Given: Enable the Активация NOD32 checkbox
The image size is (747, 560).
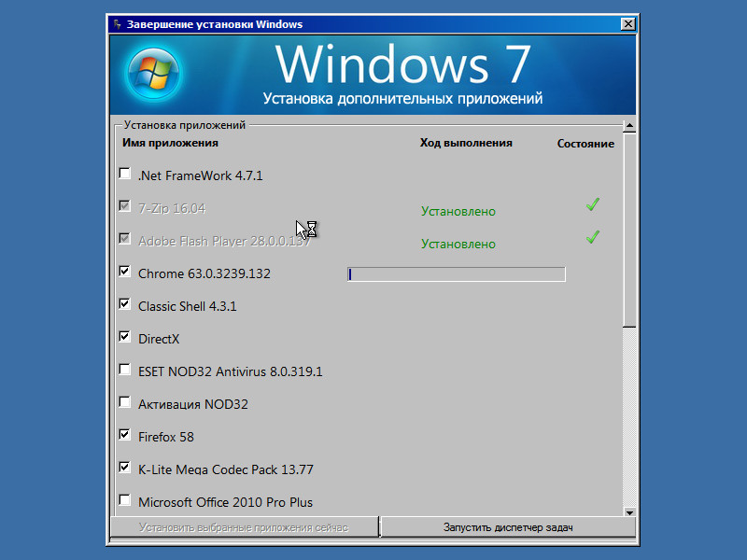Looking at the screenshot, I should 125,402.
